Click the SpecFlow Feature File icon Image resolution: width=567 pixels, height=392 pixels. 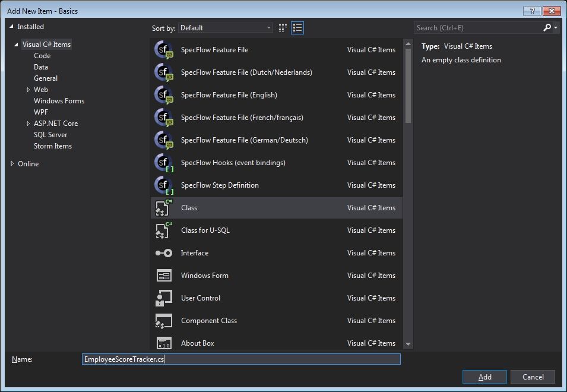point(164,50)
